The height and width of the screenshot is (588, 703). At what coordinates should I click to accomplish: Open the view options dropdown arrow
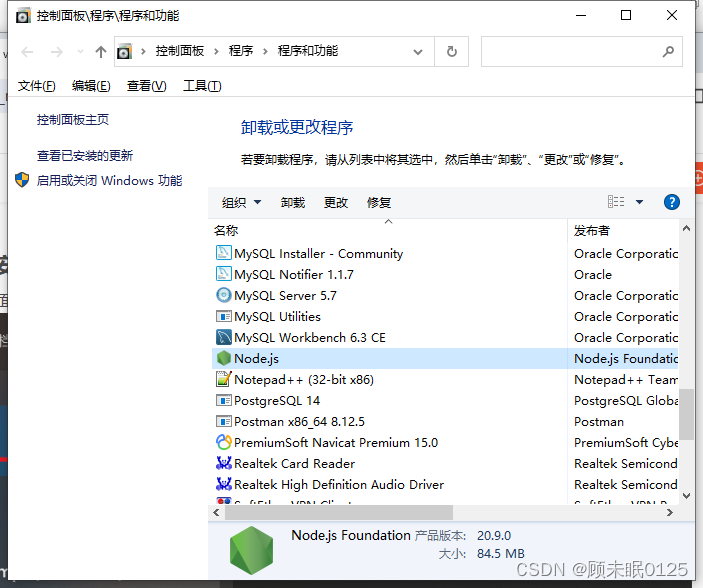tap(639, 202)
